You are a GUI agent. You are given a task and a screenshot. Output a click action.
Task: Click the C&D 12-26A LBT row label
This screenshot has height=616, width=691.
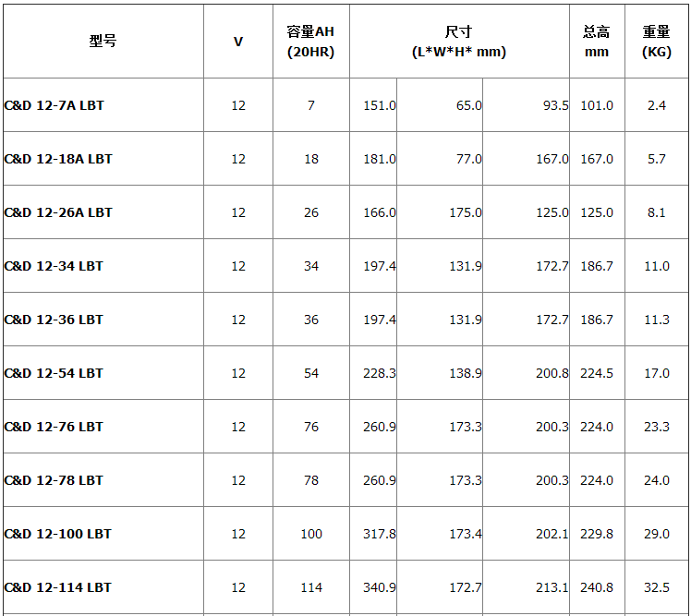[x=58, y=212]
